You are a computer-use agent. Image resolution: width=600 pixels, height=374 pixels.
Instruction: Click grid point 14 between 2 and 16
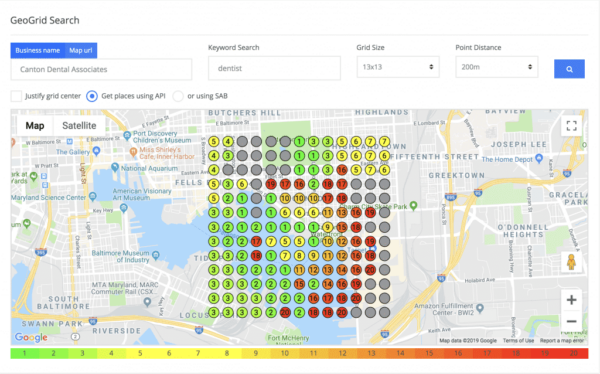(328, 284)
